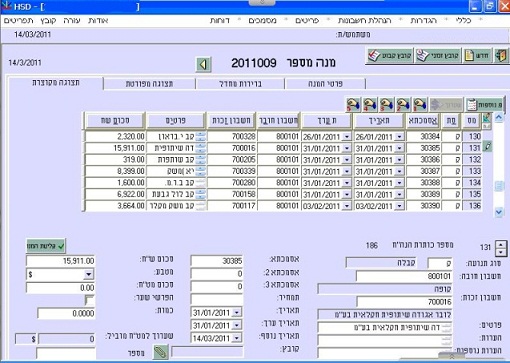The width and height of the screenshot is (510, 363).
Task: Click the hand-coin icon numbered 4
Action: click(x=370, y=105)
